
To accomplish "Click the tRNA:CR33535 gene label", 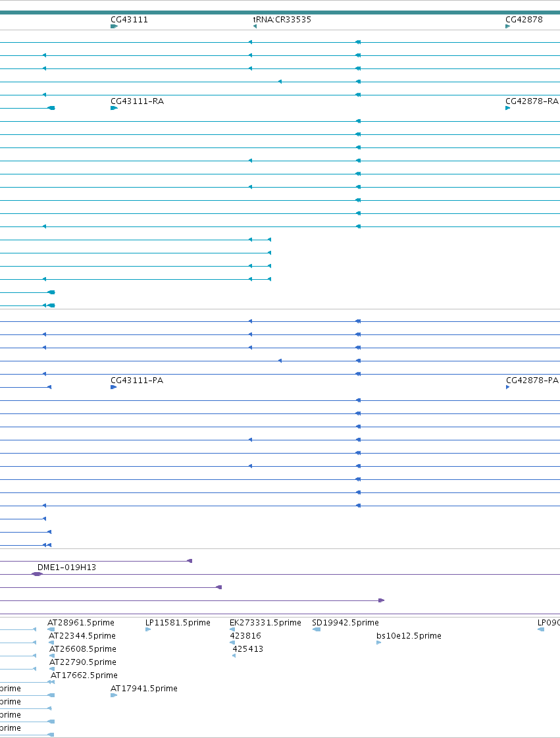I will (282, 19).
